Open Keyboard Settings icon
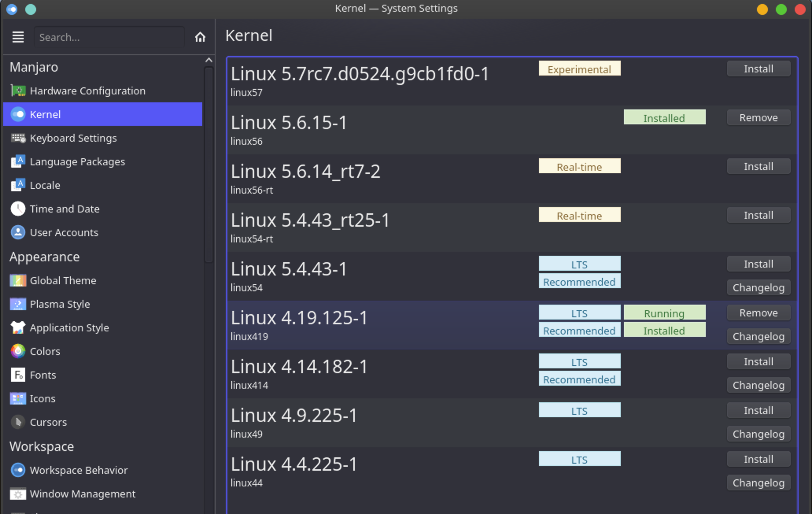Viewport: 812px width, 514px height. point(18,138)
